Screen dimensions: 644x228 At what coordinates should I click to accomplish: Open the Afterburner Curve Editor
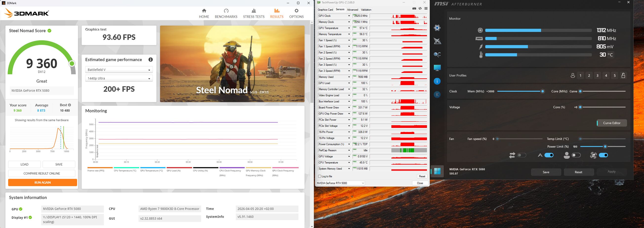click(612, 123)
